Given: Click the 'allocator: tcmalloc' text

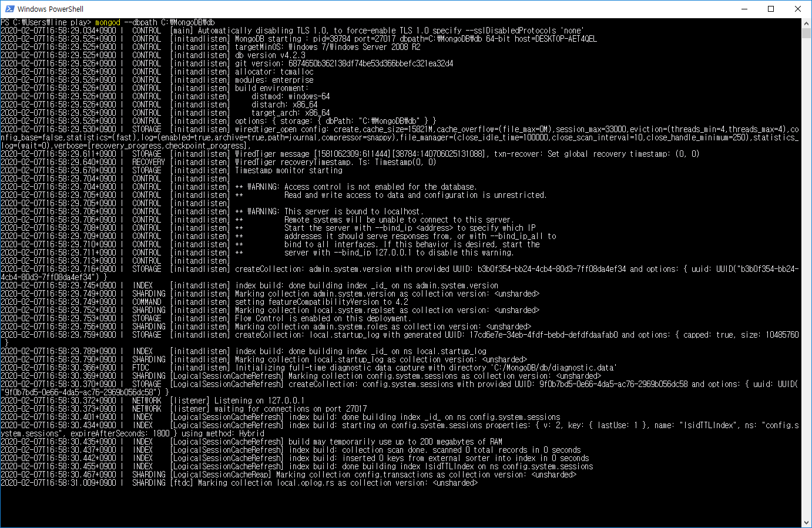Looking at the screenshot, I should (x=274, y=72).
